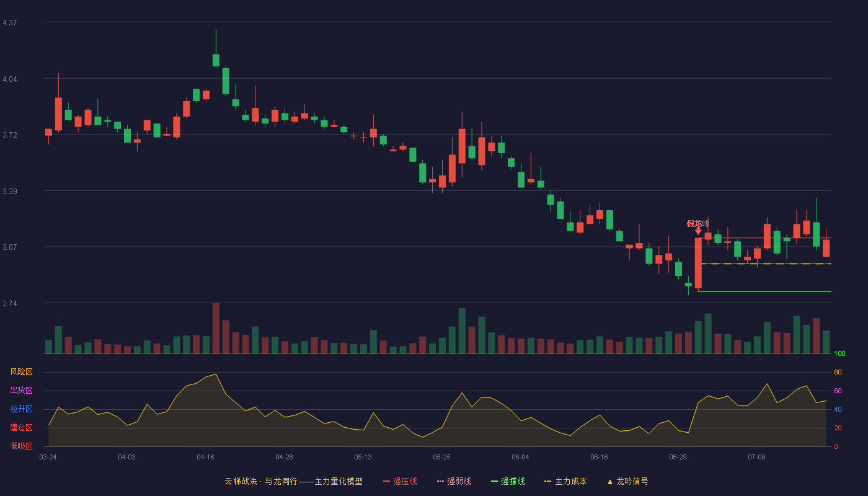Click the 06-16 date label
The height and width of the screenshot is (496, 868).
(x=599, y=457)
